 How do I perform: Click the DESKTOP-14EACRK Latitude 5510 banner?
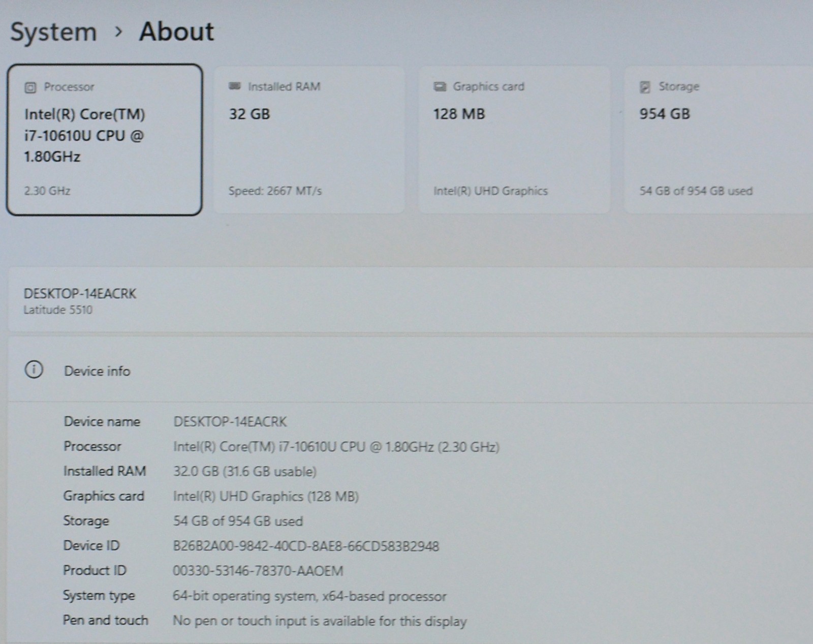411,300
